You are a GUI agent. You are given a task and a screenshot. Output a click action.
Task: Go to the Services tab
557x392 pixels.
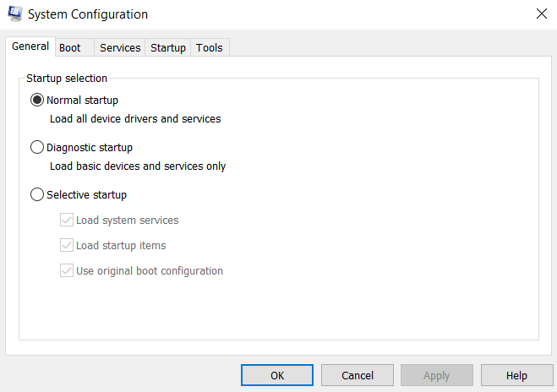(x=120, y=48)
